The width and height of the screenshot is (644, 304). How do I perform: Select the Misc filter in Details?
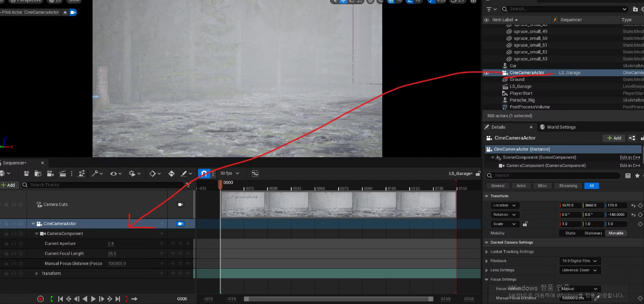pyautogui.click(x=542, y=186)
